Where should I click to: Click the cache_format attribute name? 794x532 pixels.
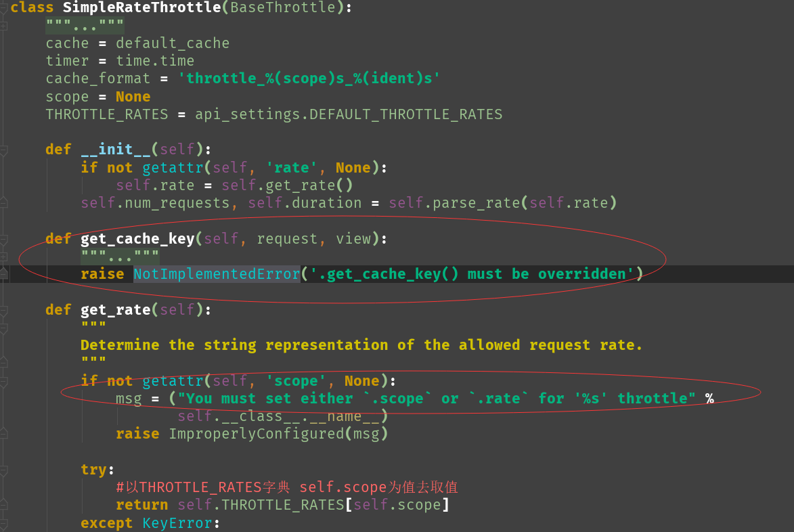tap(97, 79)
